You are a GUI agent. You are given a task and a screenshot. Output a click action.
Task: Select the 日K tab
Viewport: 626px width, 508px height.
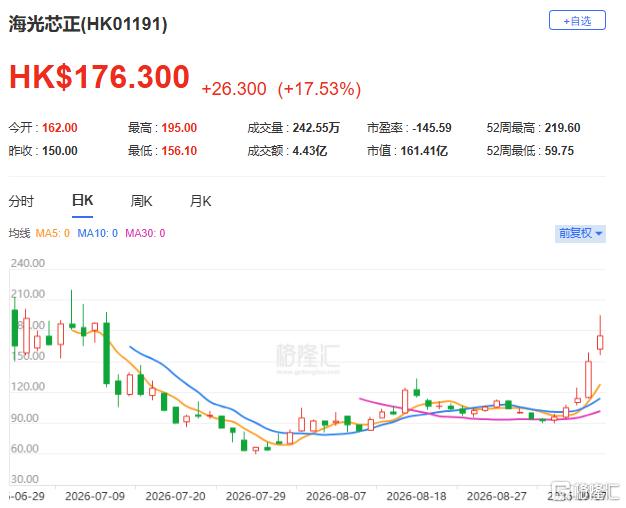(83, 200)
